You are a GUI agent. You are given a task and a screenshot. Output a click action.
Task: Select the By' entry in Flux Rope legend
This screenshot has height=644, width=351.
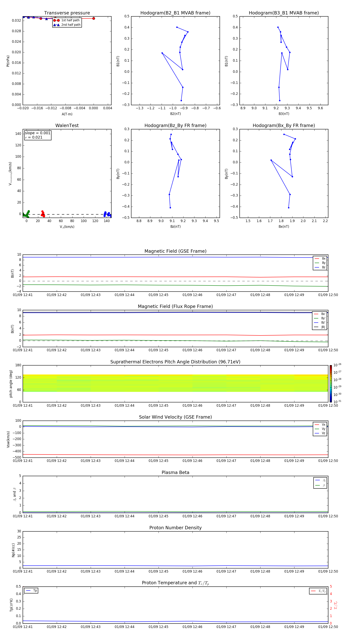coord(320,318)
